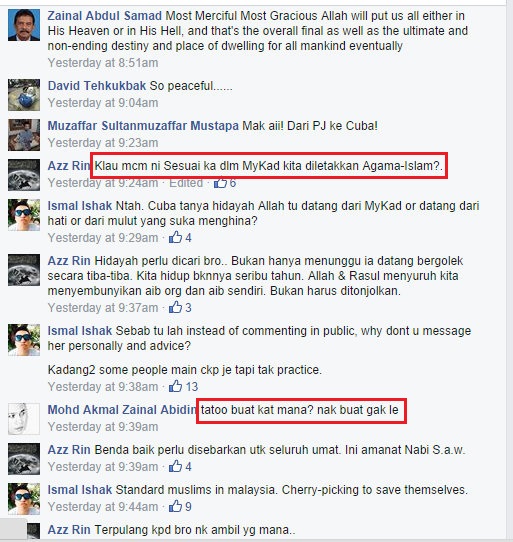View edit history via Edited link
513x542 pixels.
tap(186, 183)
